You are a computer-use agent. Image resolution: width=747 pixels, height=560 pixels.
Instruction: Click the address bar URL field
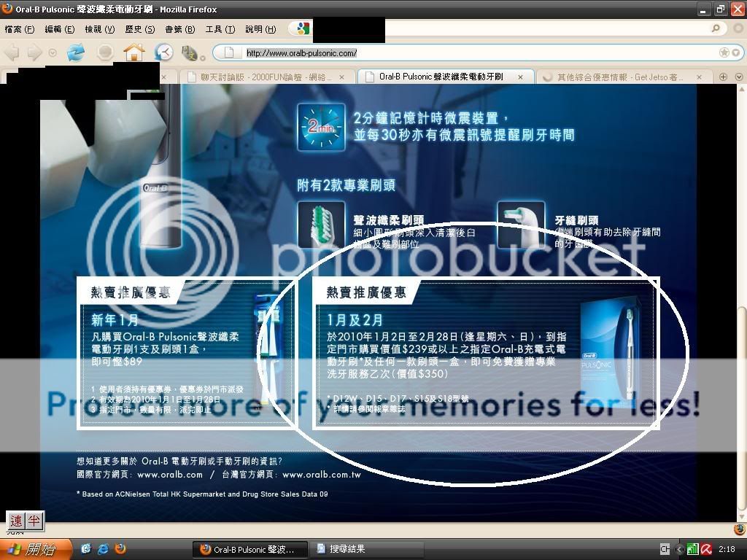click(474, 52)
